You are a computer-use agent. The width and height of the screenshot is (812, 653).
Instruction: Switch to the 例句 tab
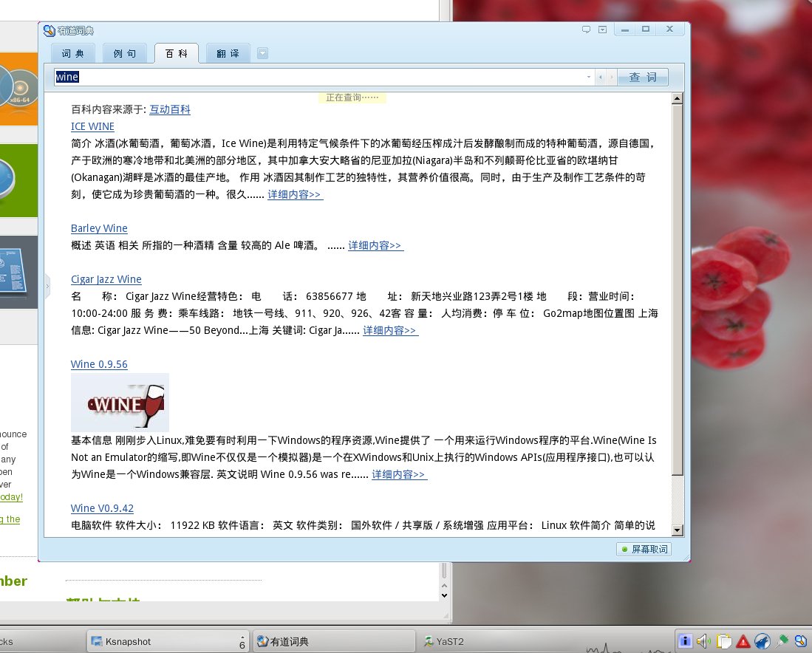coord(125,53)
